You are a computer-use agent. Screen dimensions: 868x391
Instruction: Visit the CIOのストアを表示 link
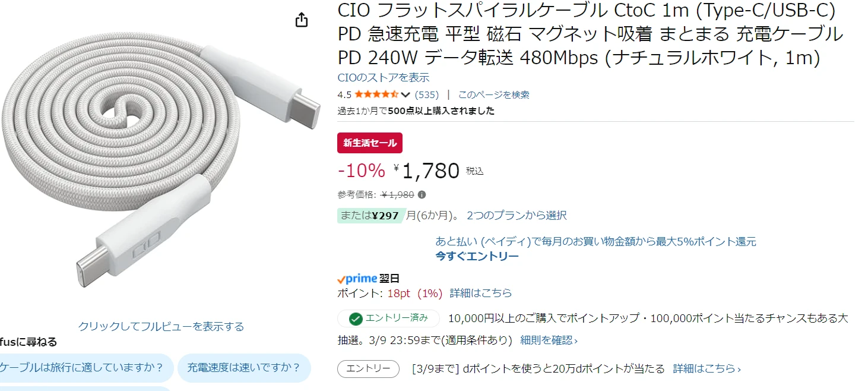coord(383,78)
